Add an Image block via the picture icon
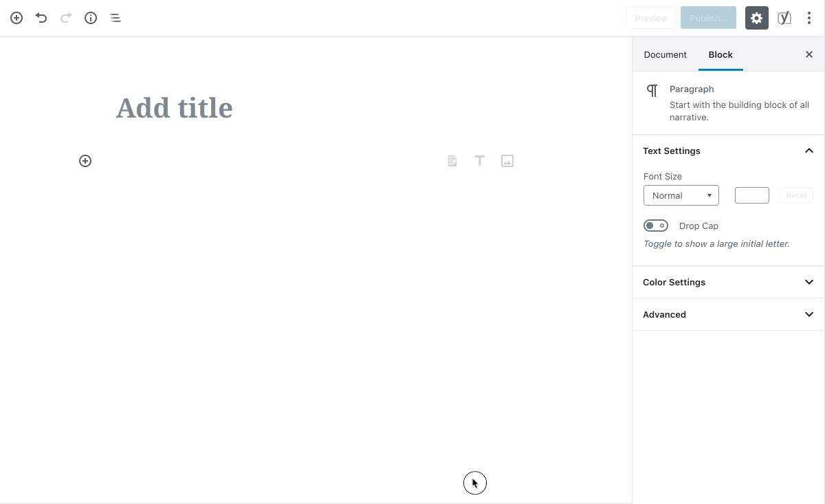825x504 pixels. pyautogui.click(x=507, y=161)
